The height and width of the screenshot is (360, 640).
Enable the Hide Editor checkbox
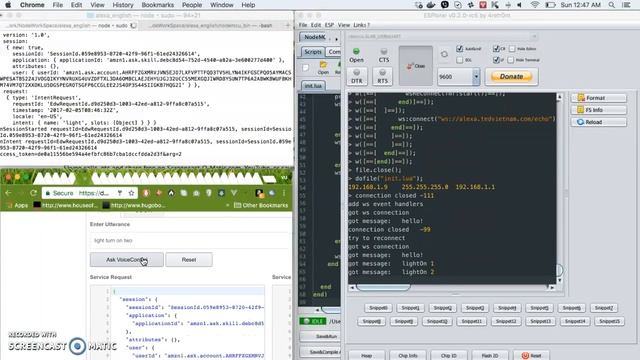tap(512, 49)
